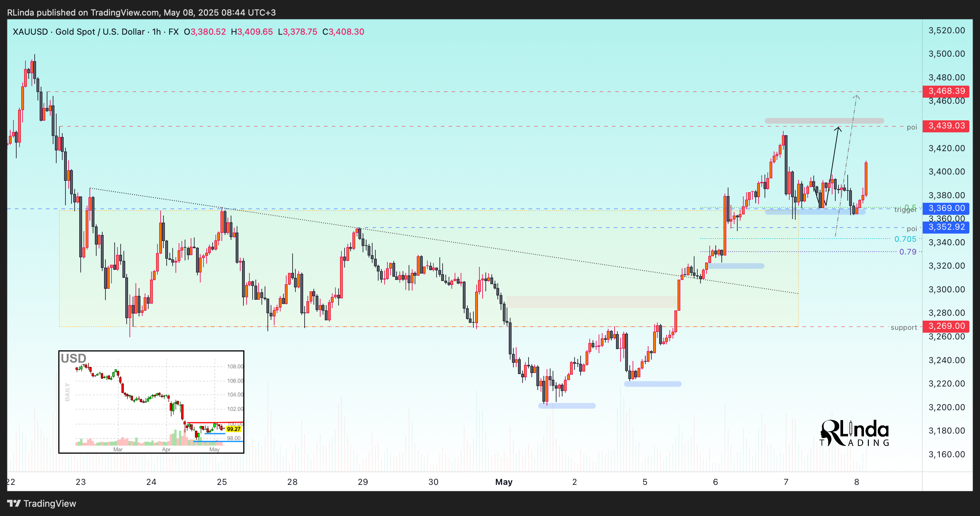Click the 0.79 Fibonacci level label
The width and height of the screenshot is (980, 516).
coord(908,252)
